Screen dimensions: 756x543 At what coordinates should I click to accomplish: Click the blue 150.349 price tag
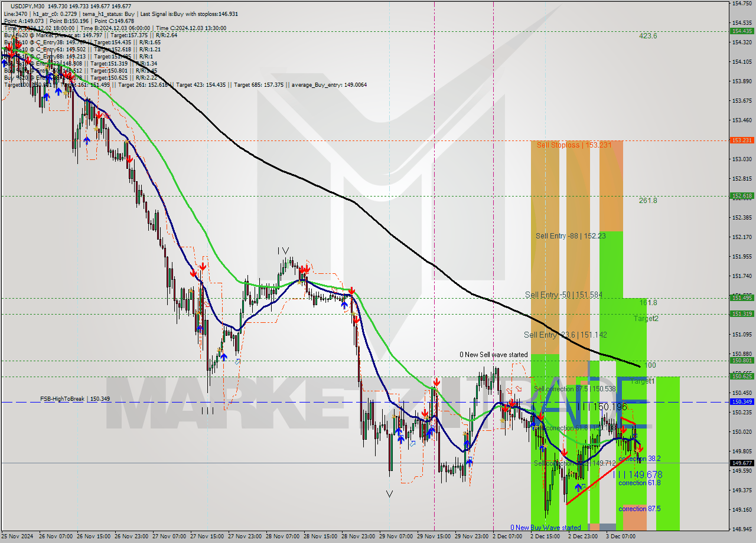click(742, 402)
